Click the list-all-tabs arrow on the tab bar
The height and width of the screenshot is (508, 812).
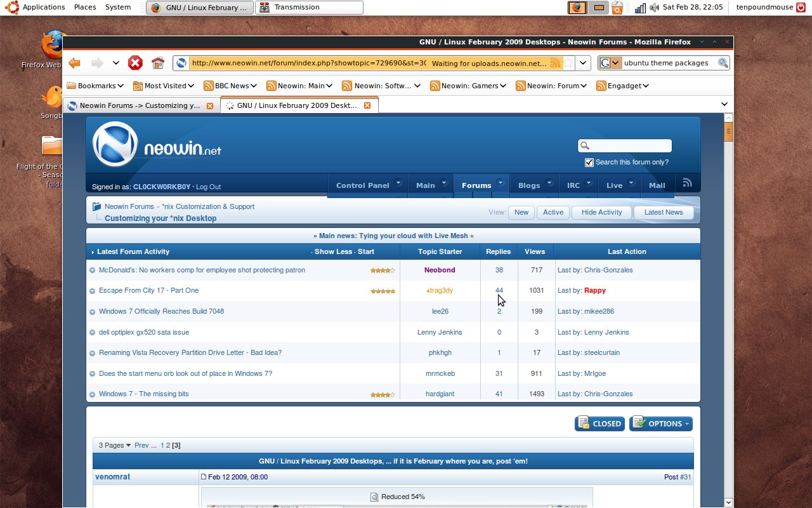coord(724,104)
